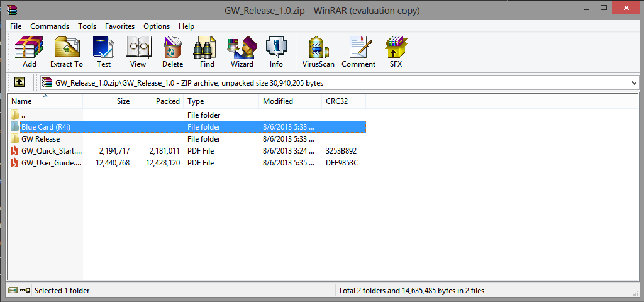Screen dimensions: 644x302
Task: Open the Help menu
Action: 186,26
